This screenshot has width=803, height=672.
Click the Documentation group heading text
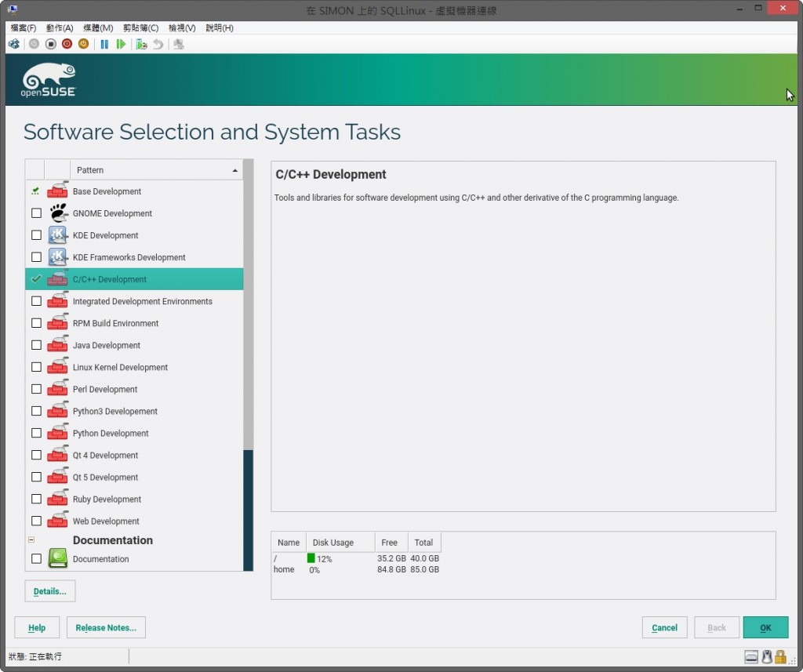click(x=113, y=539)
